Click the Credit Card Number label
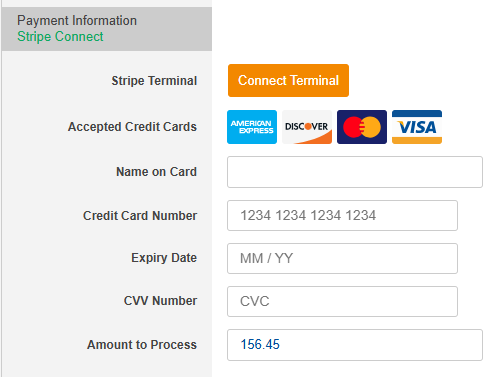Viewport: 498px width, 377px height. pos(140,216)
